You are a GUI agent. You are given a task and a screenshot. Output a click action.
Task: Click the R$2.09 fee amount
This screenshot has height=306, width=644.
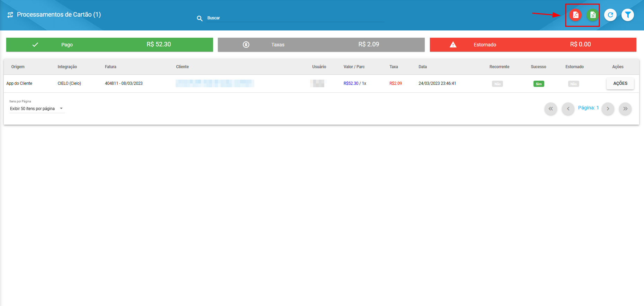pyautogui.click(x=396, y=83)
